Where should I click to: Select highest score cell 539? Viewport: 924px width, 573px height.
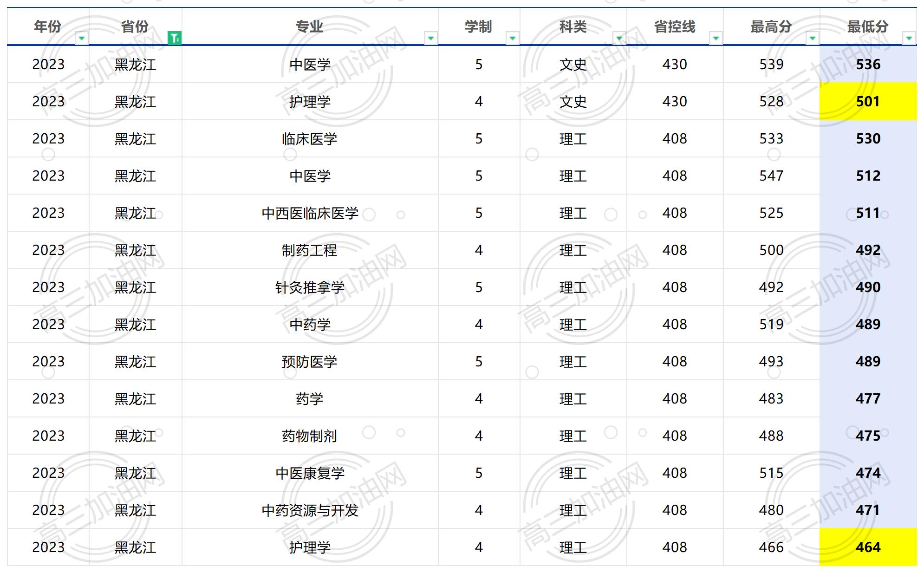click(772, 64)
